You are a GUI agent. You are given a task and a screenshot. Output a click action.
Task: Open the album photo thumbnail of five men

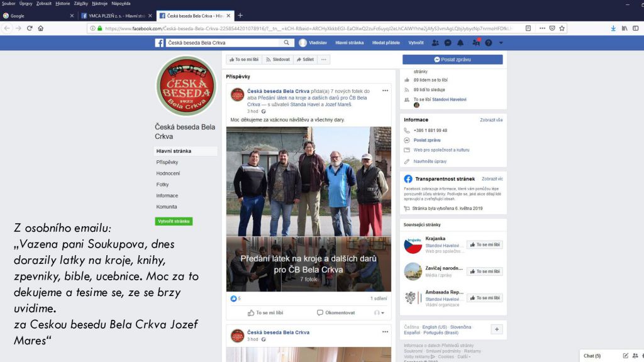[308, 181]
